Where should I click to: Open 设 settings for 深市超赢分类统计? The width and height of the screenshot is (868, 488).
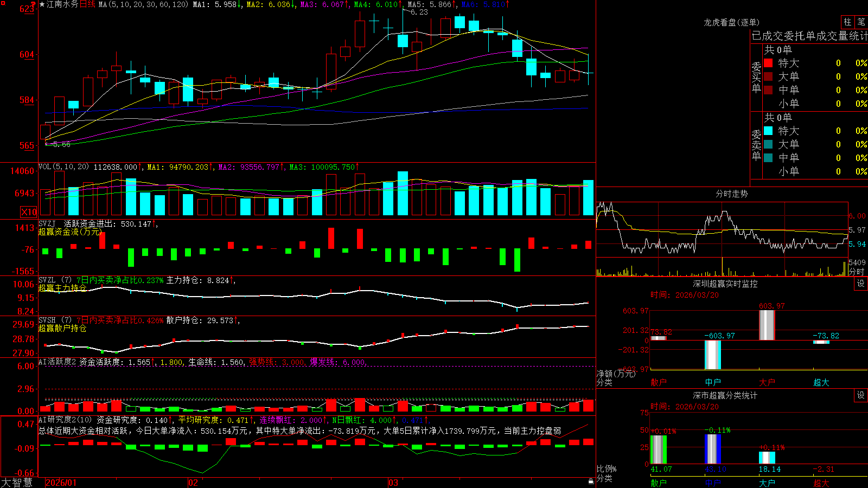(x=861, y=395)
